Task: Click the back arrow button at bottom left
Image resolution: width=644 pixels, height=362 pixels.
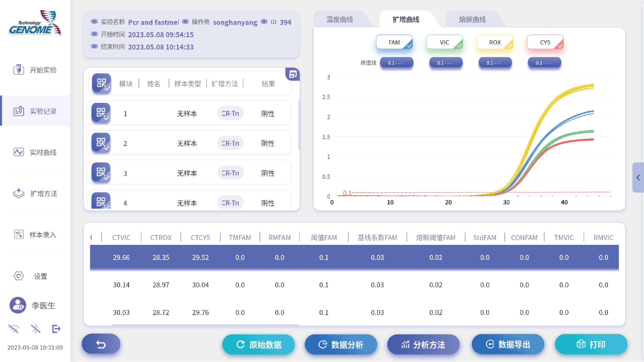Action: point(101,344)
